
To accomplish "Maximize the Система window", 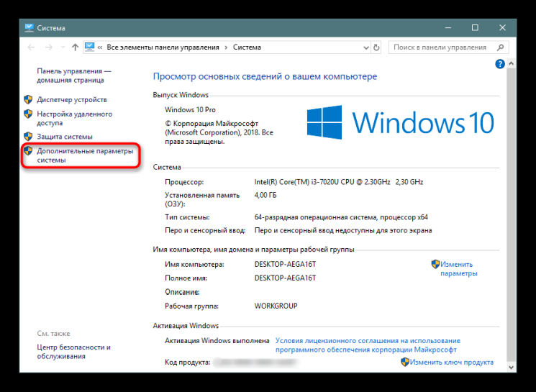I will pos(475,27).
